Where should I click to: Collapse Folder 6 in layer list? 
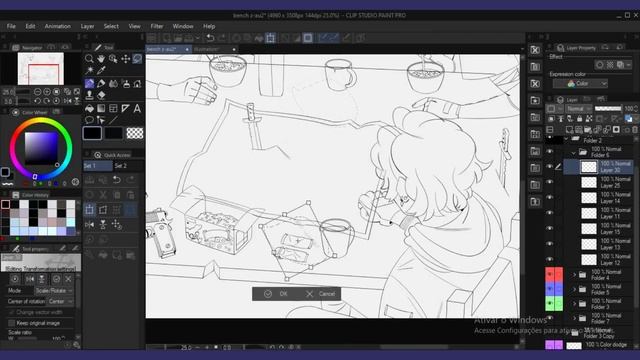coord(573,153)
